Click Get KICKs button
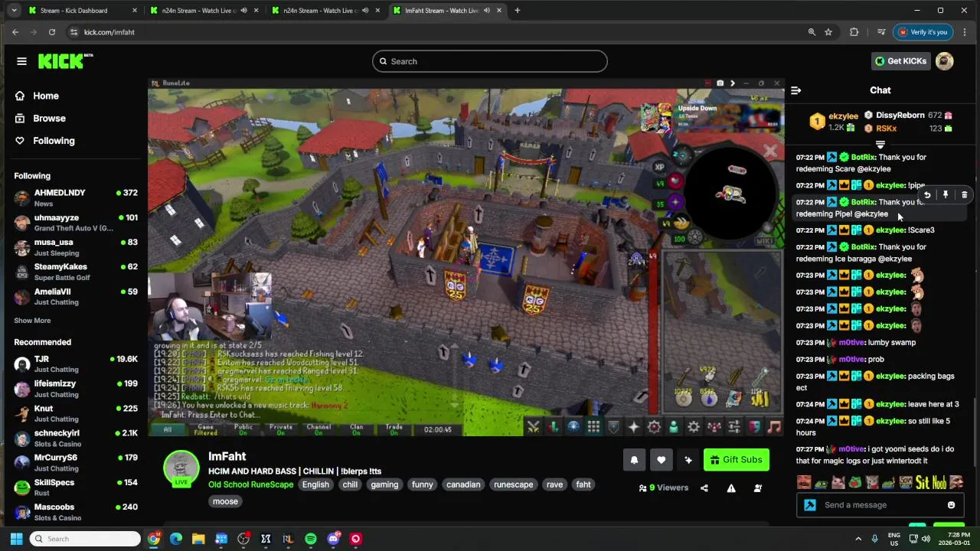 tap(902, 61)
